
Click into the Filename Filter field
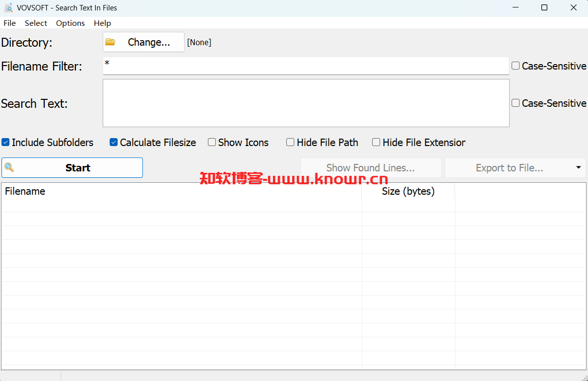[306, 66]
